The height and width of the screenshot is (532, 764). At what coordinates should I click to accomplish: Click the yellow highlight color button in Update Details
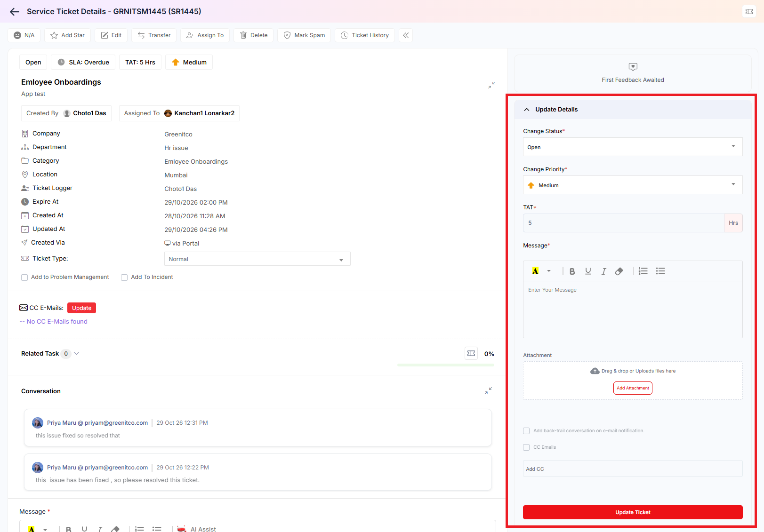coord(535,271)
